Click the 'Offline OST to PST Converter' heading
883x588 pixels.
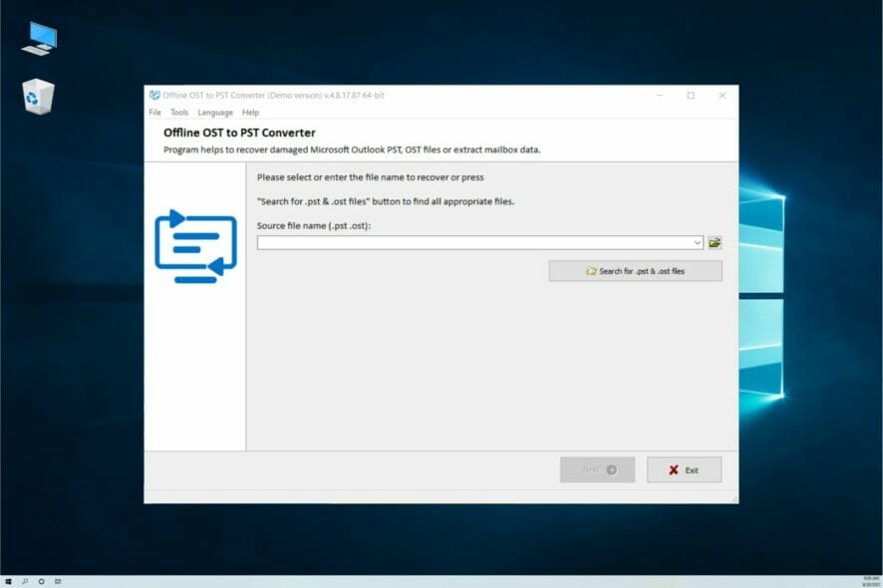[239, 133]
